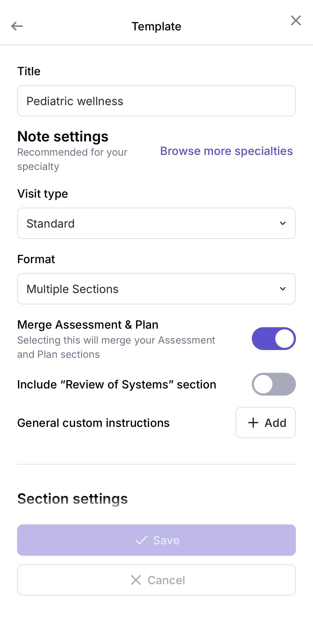
Task: Add general custom instructions
Action: 266,423
